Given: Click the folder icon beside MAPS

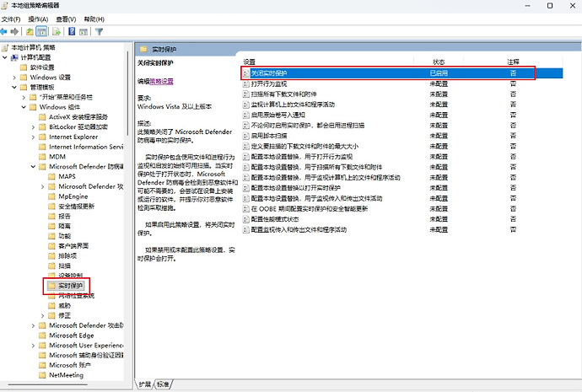Looking at the screenshot, I should (52, 176).
